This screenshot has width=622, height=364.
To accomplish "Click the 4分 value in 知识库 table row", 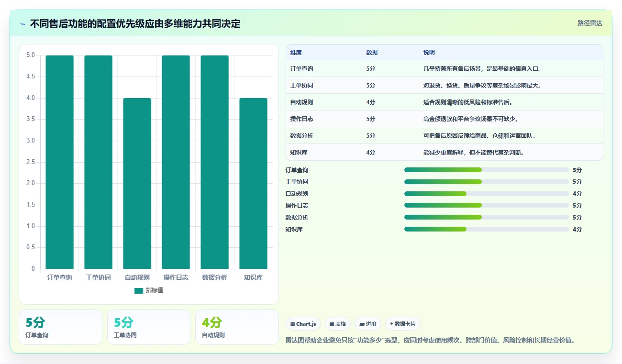I will (x=371, y=153).
